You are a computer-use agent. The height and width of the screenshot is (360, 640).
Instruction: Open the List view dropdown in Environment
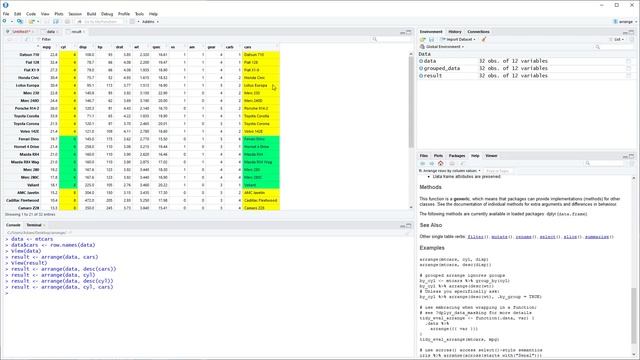point(617,39)
